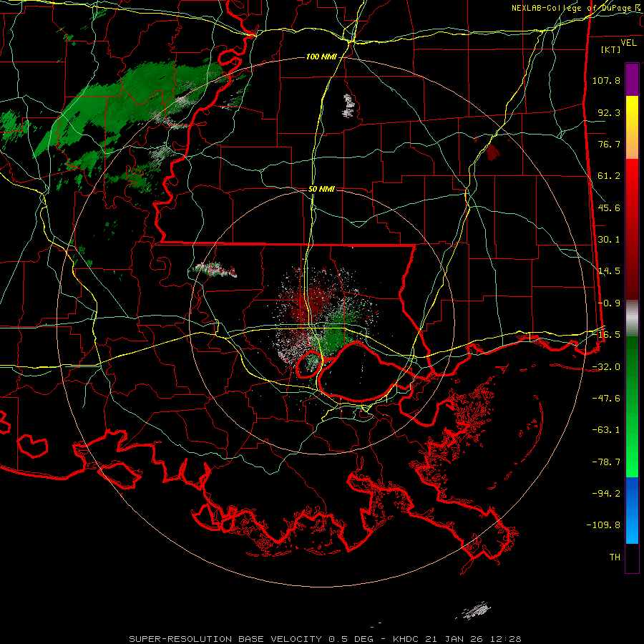
Task: Select the 61.2 velocity scale value
Action: pos(609,176)
